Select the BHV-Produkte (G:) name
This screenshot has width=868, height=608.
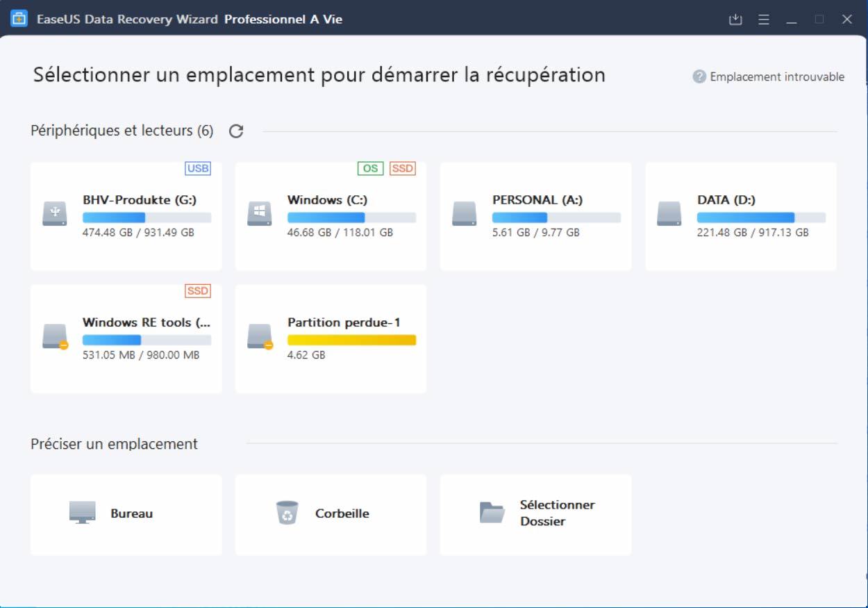(x=140, y=200)
